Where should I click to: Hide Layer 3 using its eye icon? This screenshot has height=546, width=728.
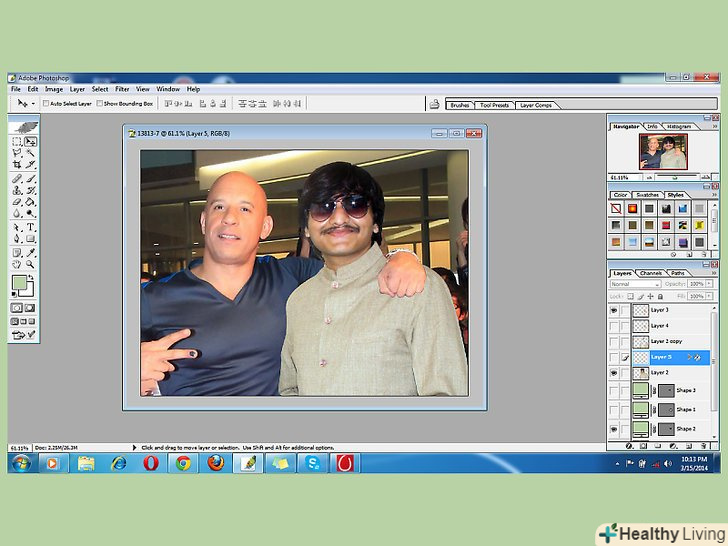[x=612, y=310]
